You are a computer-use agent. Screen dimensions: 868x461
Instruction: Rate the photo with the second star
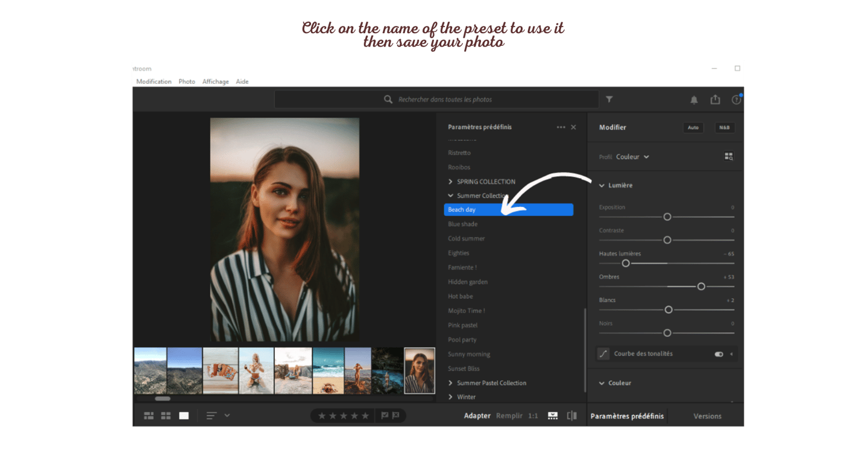point(333,416)
